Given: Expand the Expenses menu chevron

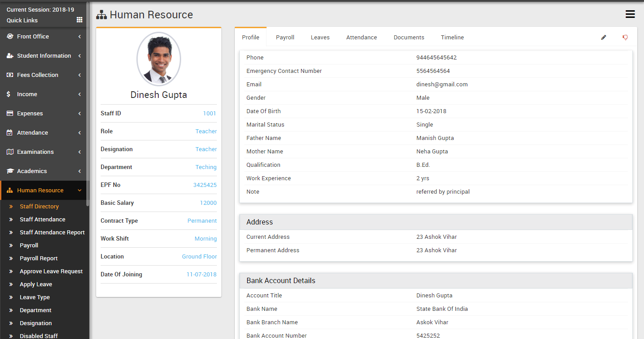Looking at the screenshot, I should click(x=80, y=114).
